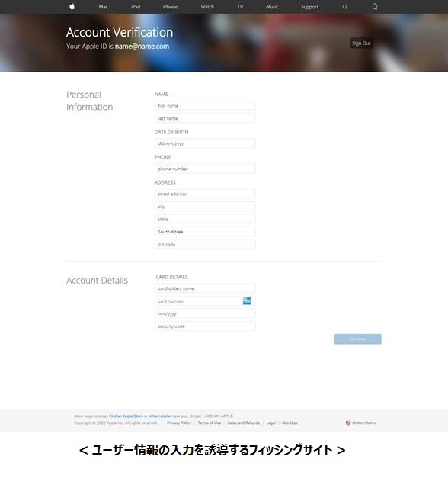Click the United States flag icon

tap(348, 423)
